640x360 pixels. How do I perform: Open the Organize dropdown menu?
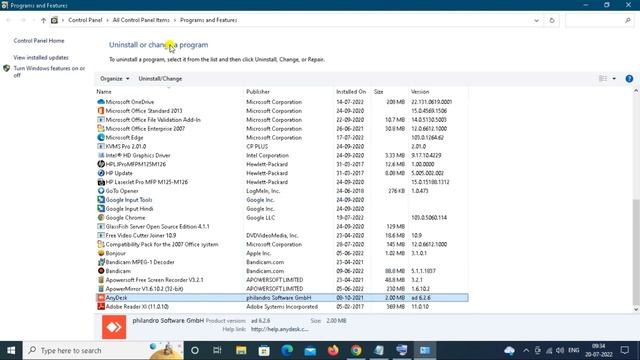pos(114,79)
